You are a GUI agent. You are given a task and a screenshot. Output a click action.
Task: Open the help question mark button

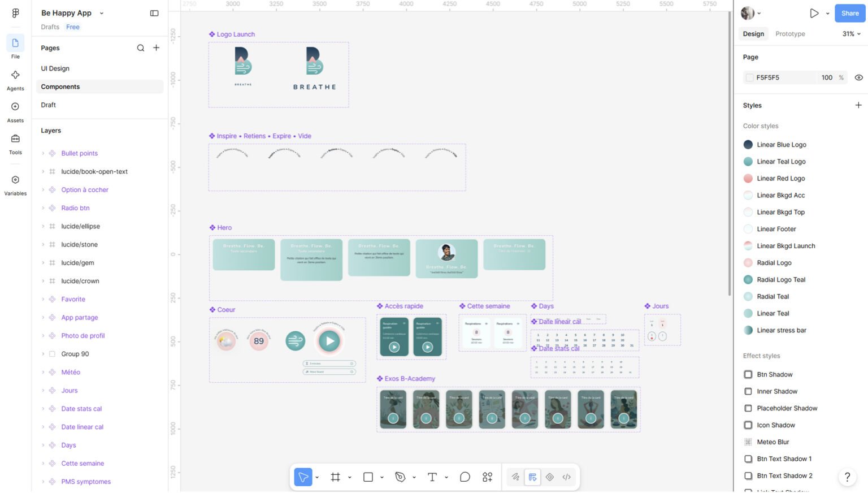coord(847,477)
